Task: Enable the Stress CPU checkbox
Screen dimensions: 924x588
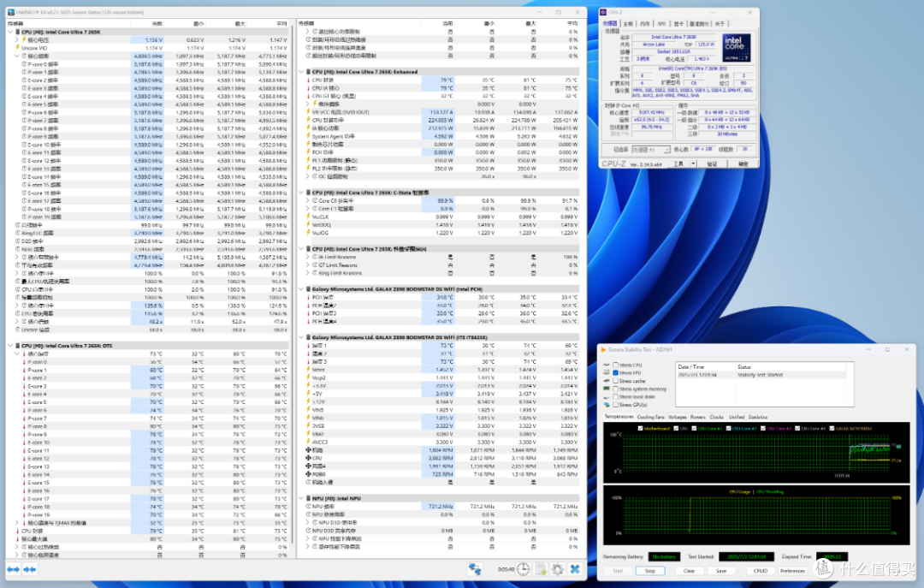Action: (615, 365)
